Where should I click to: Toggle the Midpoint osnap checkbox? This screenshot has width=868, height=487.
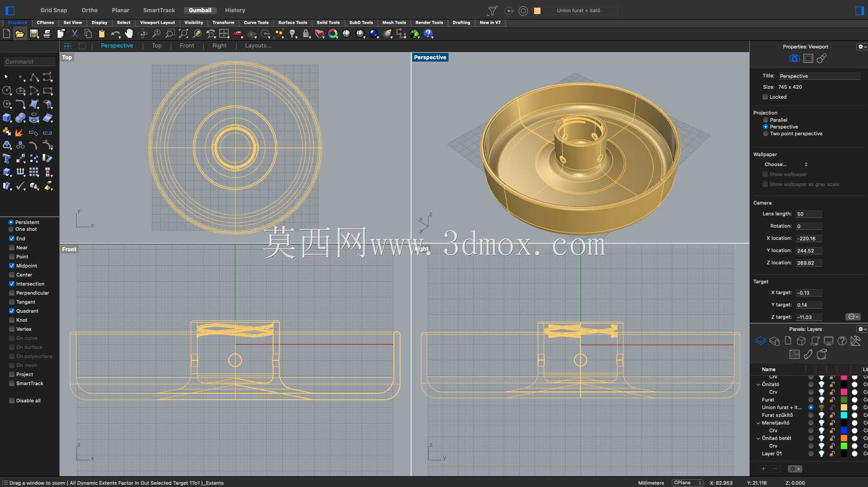point(12,266)
